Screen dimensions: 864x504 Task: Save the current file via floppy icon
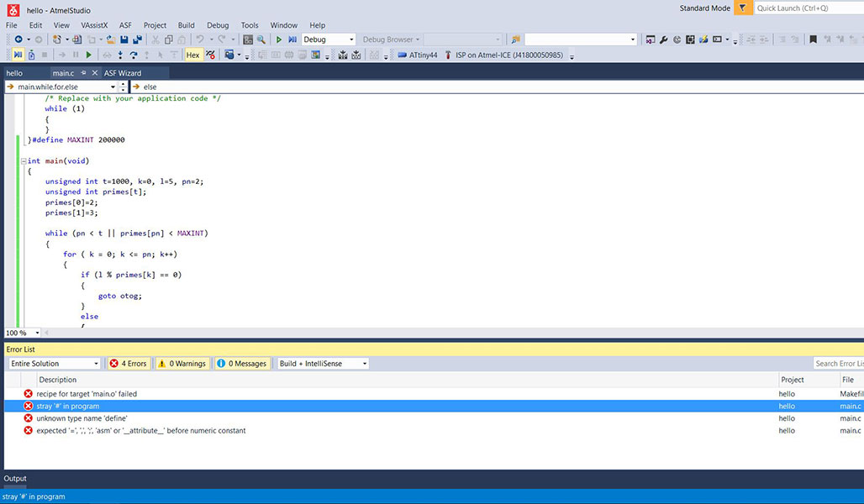click(x=124, y=39)
